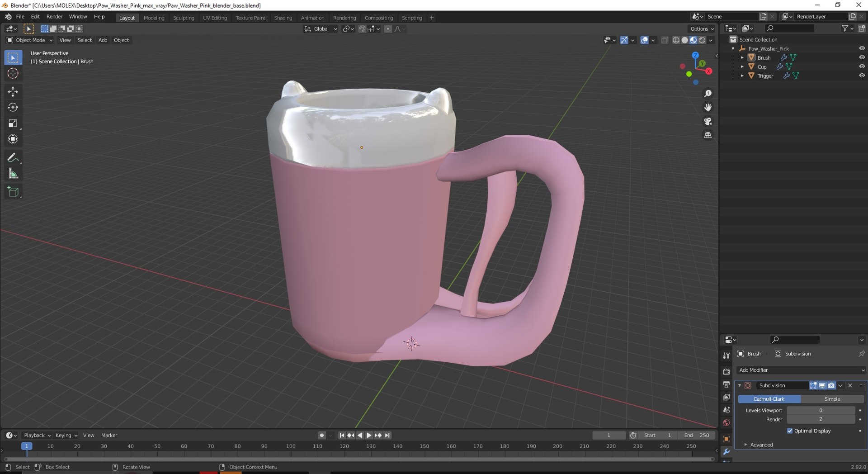This screenshot has width=868, height=474.
Task: Pin the properties editor context
Action: coord(861,354)
